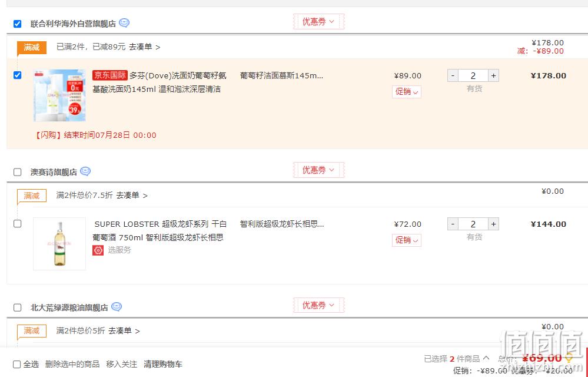Click the 减: -¥89.00 discount text
The width and height of the screenshot is (588, 377).
pyautogui.click(x=540, y=51)
